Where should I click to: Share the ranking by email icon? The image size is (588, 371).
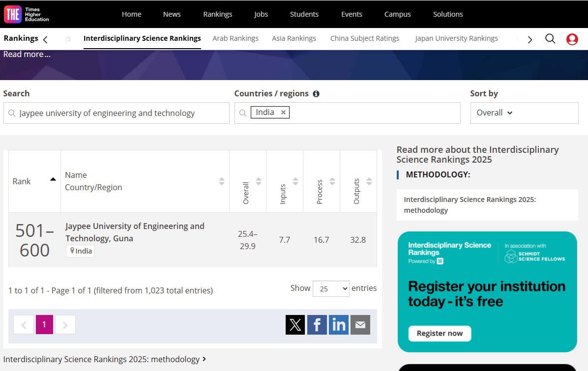[360, 324]
